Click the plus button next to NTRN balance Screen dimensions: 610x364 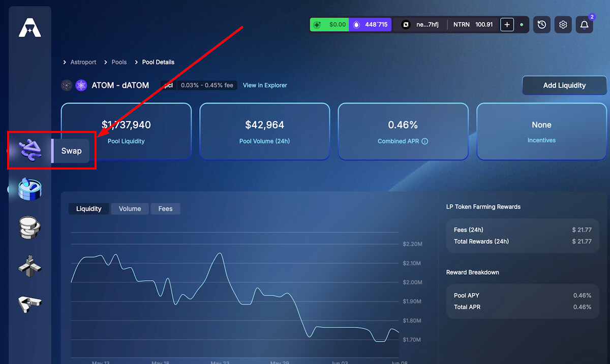point(507,24)
